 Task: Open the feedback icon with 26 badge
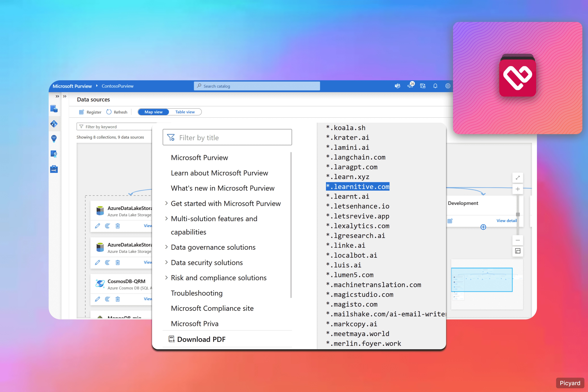click(x=411, y=85)
